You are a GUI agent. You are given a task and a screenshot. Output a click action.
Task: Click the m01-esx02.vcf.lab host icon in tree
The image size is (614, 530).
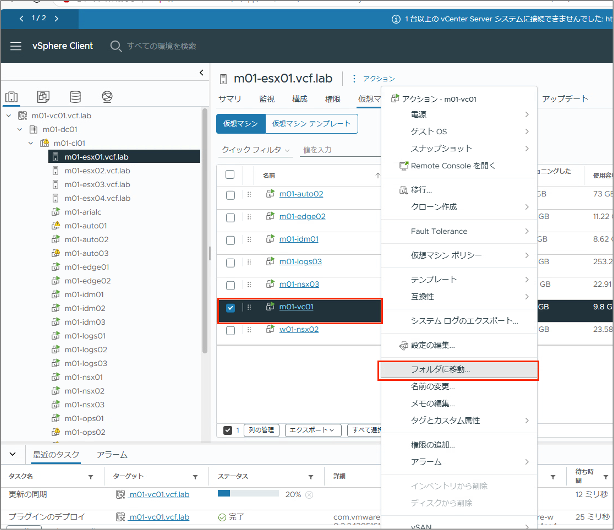click(x=56, y=171)
